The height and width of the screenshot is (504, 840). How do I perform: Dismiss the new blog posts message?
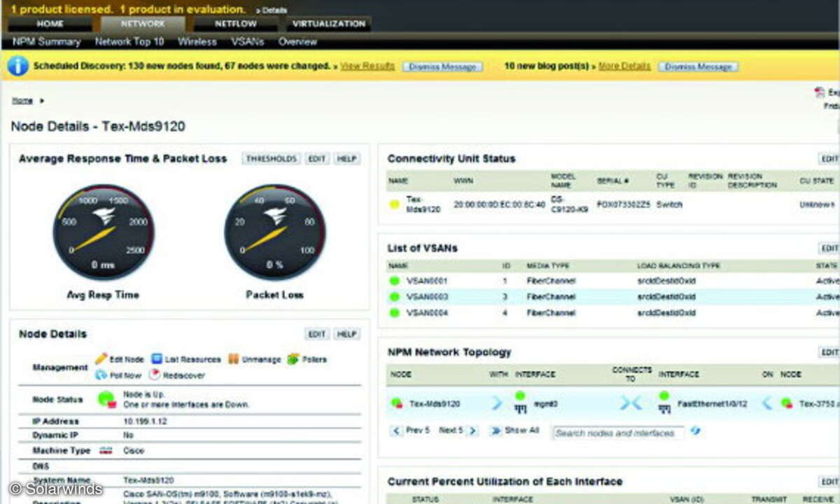click(699, 66)
